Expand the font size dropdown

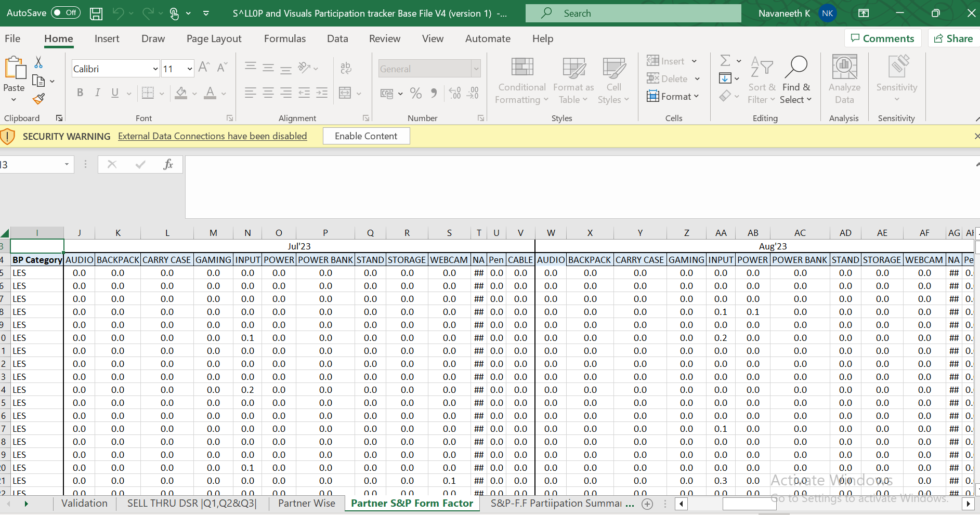click(x=190, y=69)
